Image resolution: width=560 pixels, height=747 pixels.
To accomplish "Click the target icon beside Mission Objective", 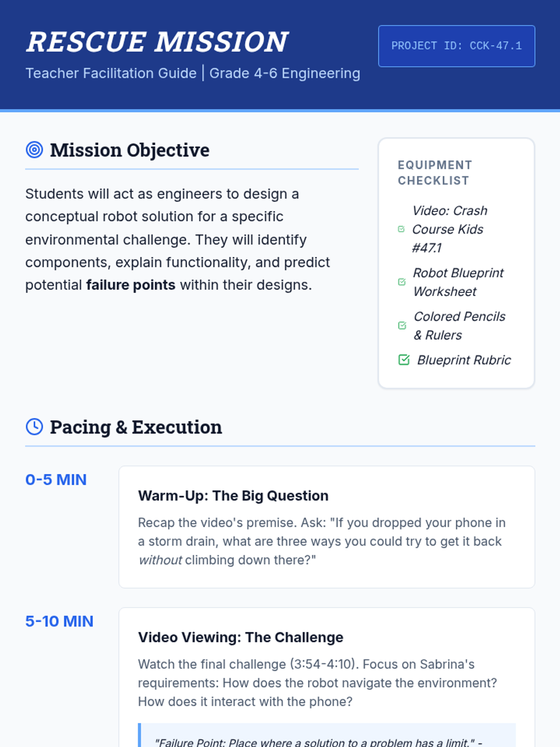I will point(34,150).
